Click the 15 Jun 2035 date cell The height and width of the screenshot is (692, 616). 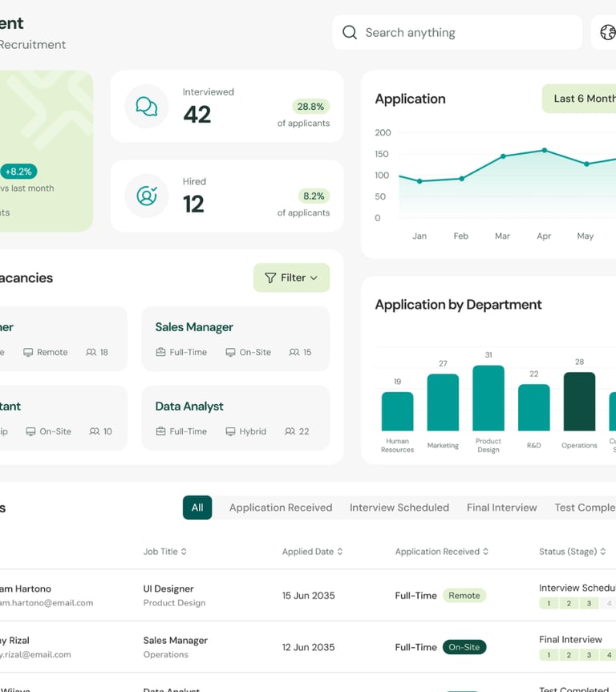tap(308, 595)
